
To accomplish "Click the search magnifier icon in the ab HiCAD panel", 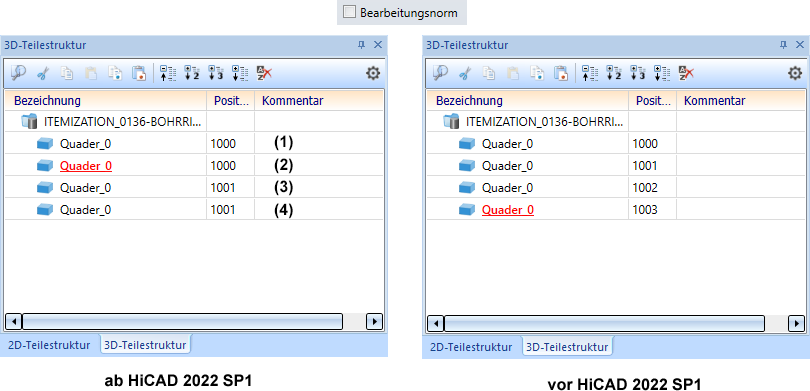I will click(18, 73).
